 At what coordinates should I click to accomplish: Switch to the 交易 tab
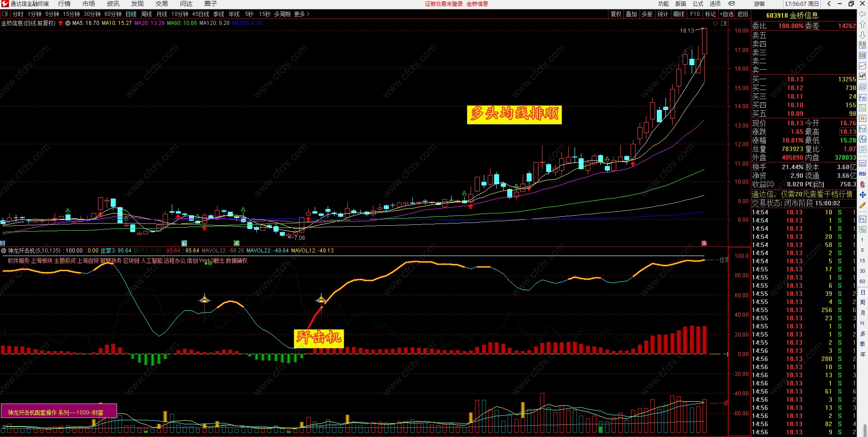[162, 4]
